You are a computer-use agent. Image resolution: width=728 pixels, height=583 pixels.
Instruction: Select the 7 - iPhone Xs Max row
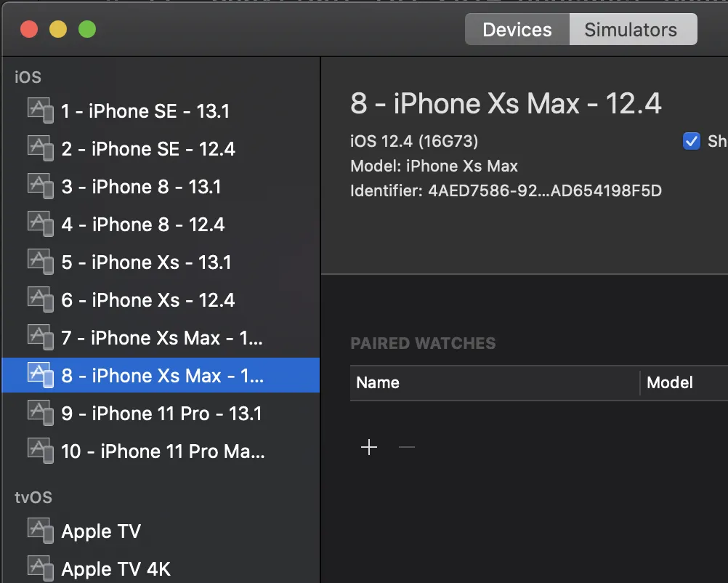pos(161,338)
